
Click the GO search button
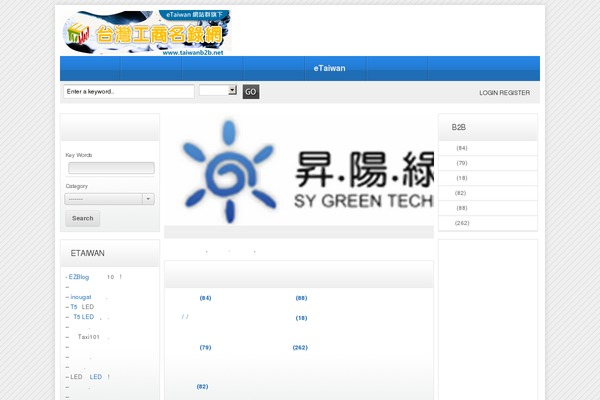251,91
